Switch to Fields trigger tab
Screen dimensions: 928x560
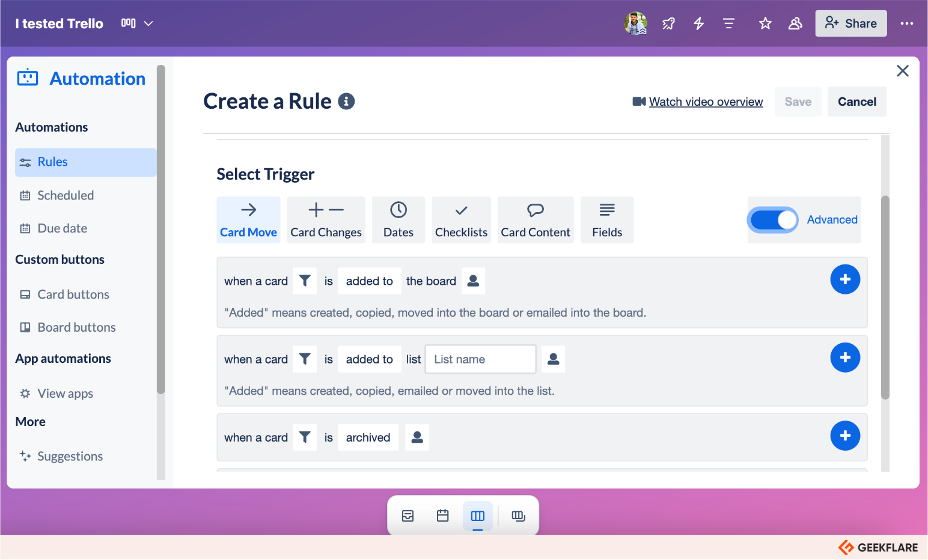[x=607, y=220]
